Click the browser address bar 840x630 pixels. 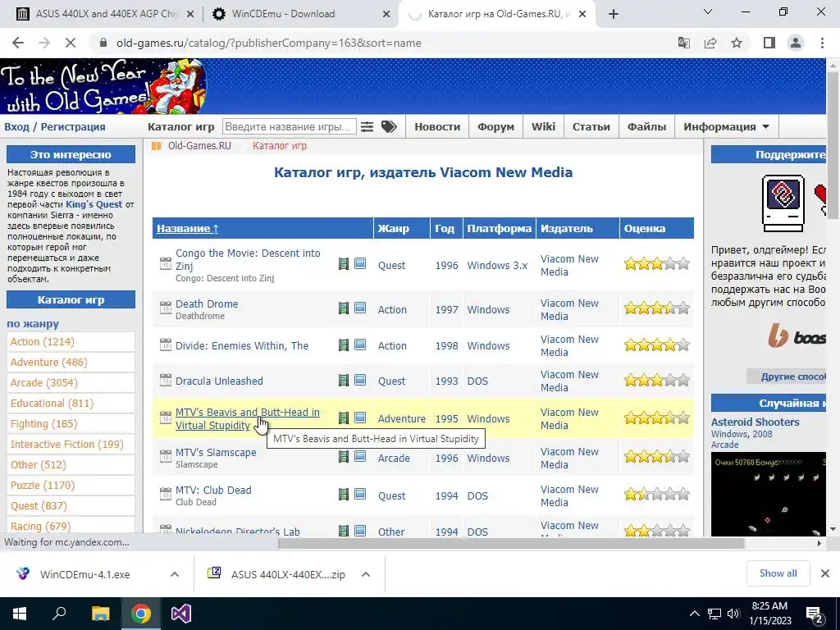click(381, 43)
